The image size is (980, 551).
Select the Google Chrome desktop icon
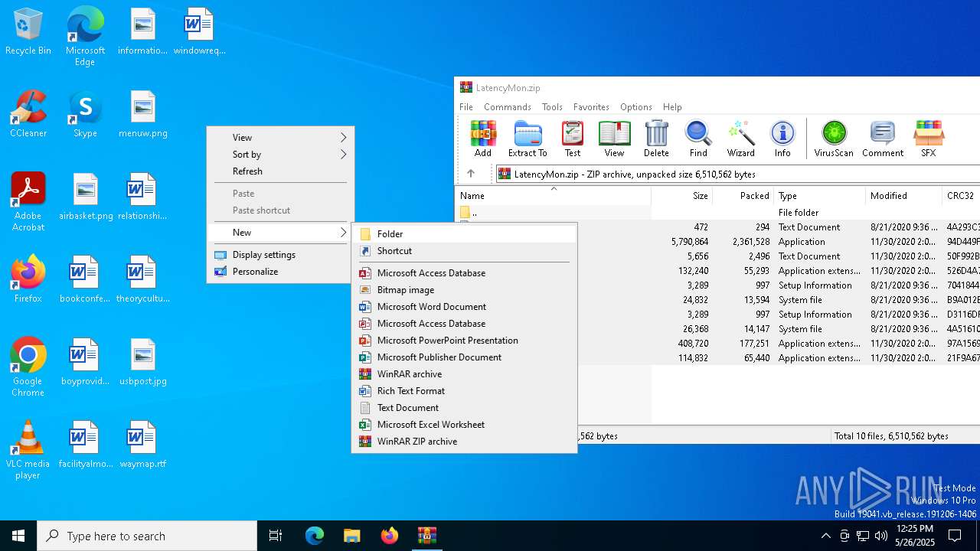click(28, 367)
